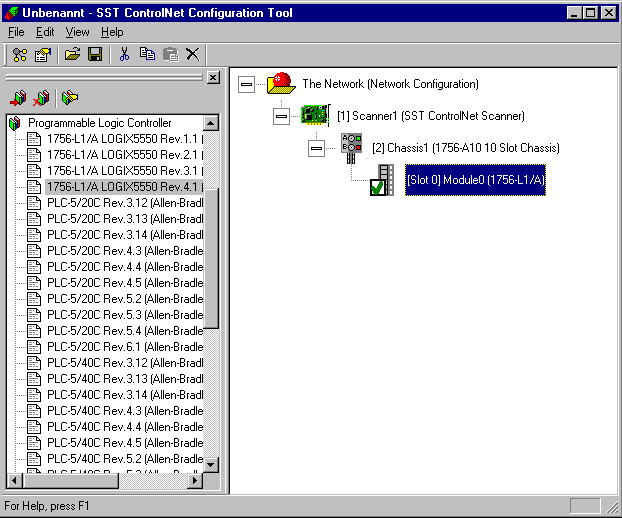Click the properties toolbar icon
The height and width of the screenshot is (518, 622).
click(x=43, y=55)
